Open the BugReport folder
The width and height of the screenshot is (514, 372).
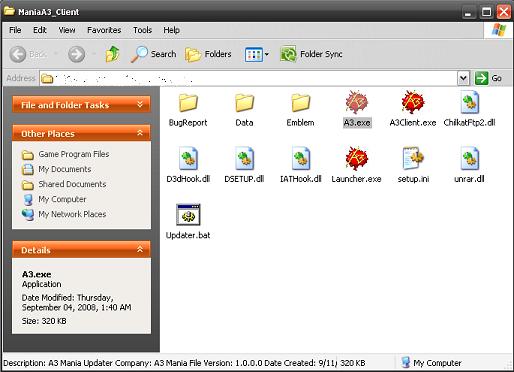tap(188, 103)
